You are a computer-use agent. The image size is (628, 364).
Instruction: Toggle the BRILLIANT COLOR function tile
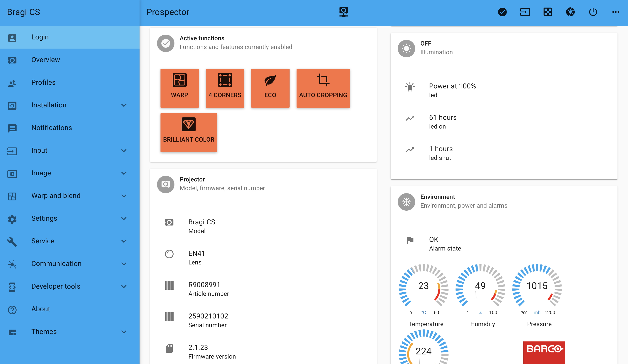pyautogui.click(x=189, y=132)
